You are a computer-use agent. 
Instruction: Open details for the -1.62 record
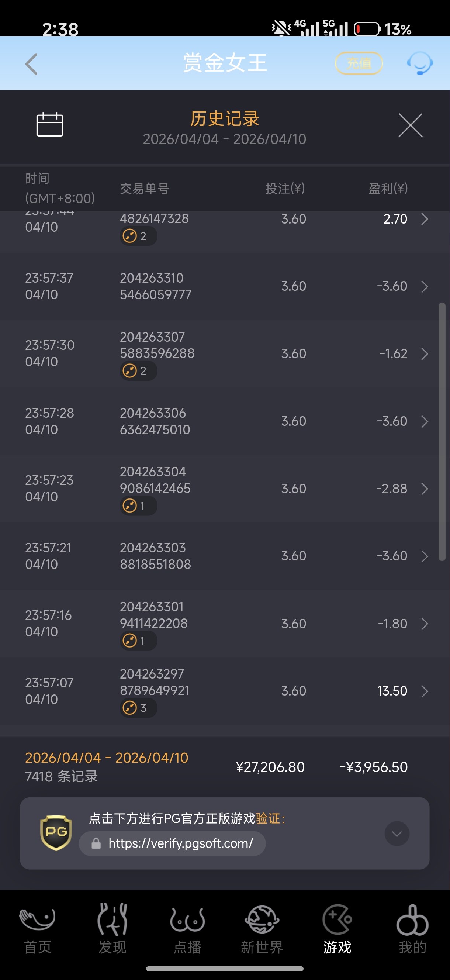[x=425, y=354]
